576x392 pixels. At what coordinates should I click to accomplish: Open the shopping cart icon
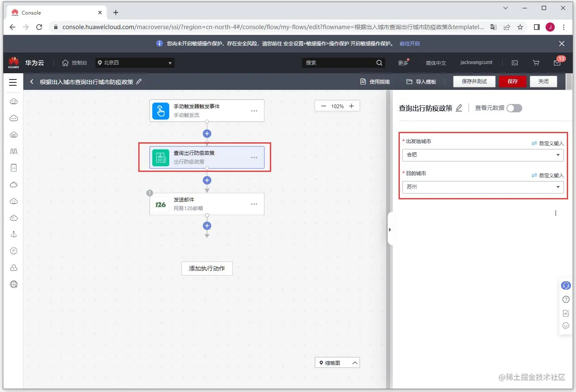tap(536, 63)
